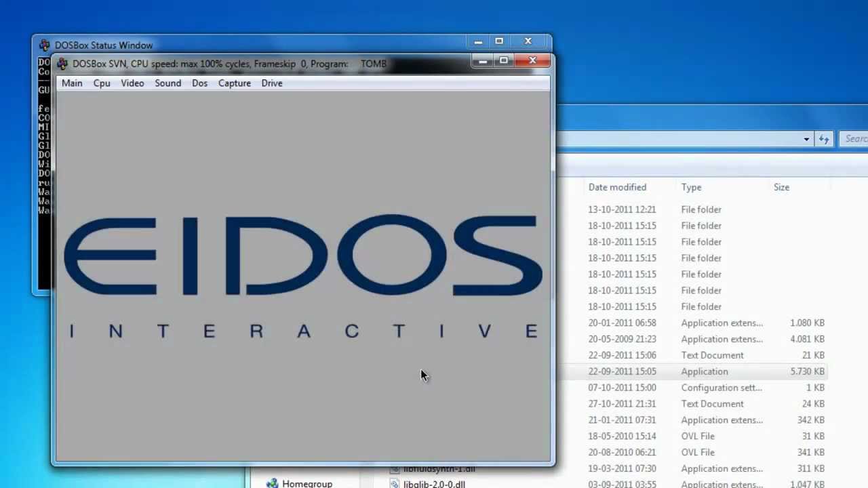The width and height of the screenshot is (868, 488).
Task: Open the Dos menu
Action: 199,83
